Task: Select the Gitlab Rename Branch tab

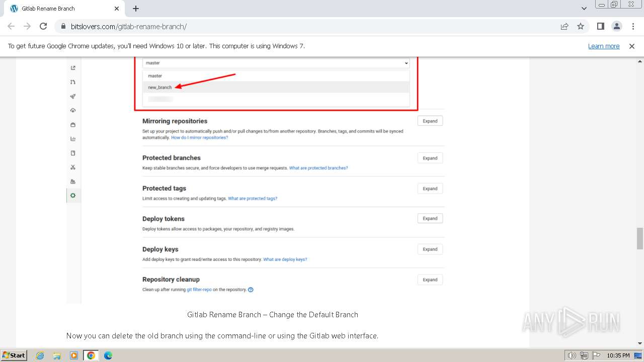Action: pyautogui.click(x=60, y=9)
